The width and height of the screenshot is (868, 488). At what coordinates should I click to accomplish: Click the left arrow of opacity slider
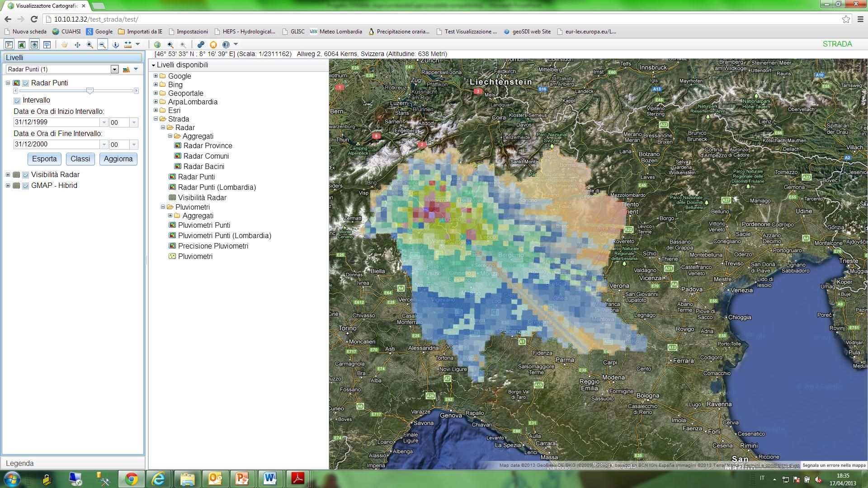pyautogui.click(x=16, y=91)
